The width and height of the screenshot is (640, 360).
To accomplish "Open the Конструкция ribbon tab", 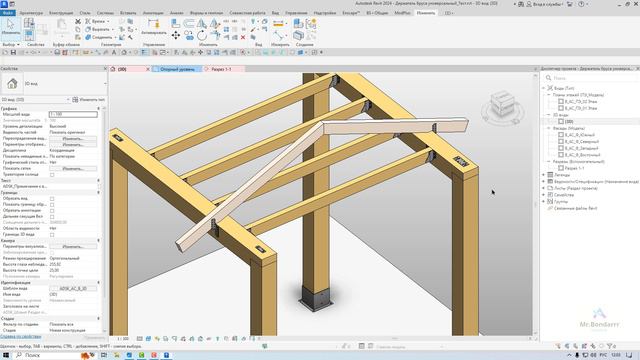I will point(61,13).
